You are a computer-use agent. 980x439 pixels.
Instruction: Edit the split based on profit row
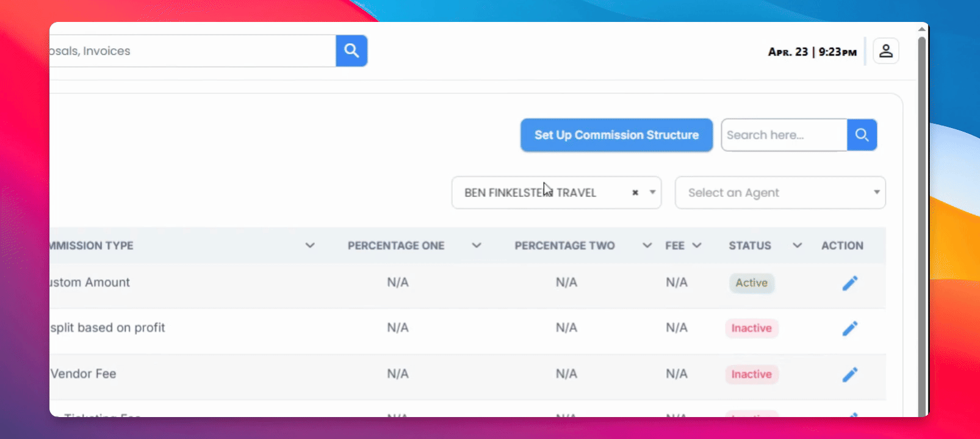849,329
